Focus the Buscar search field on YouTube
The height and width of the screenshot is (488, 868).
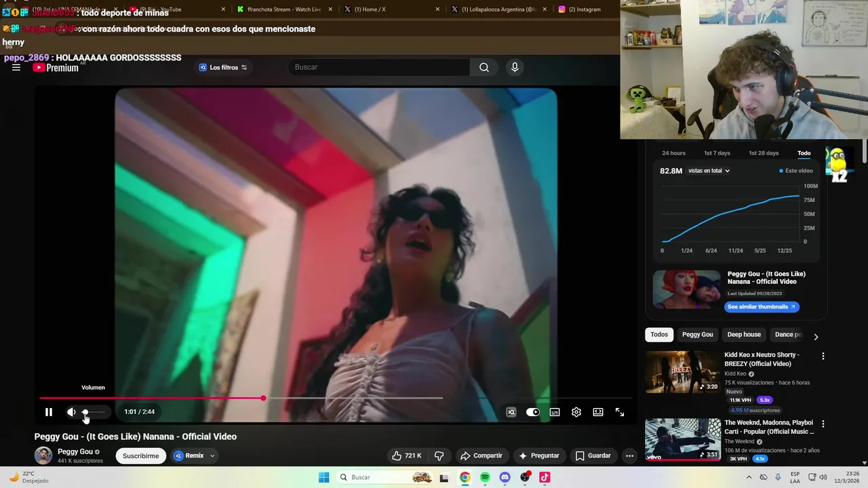point(378,67)
